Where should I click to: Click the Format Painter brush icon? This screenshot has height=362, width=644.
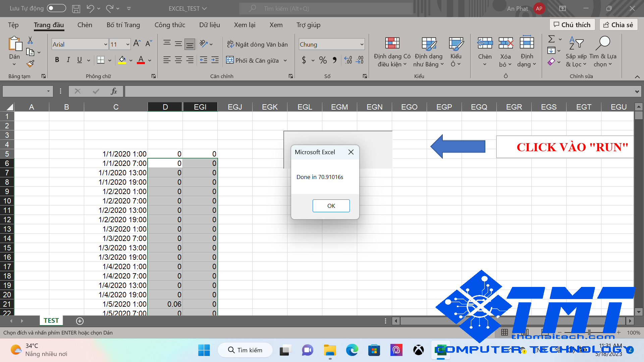[x=31, y=63]
